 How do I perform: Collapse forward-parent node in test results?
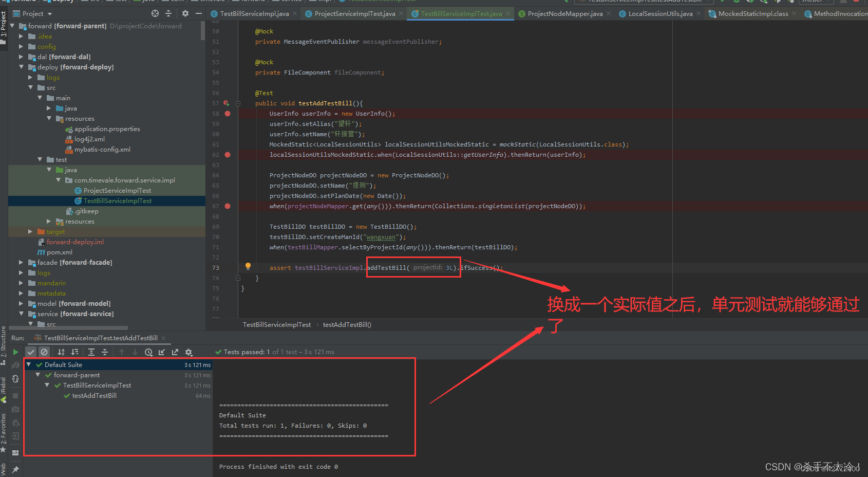tap(38, 375)
